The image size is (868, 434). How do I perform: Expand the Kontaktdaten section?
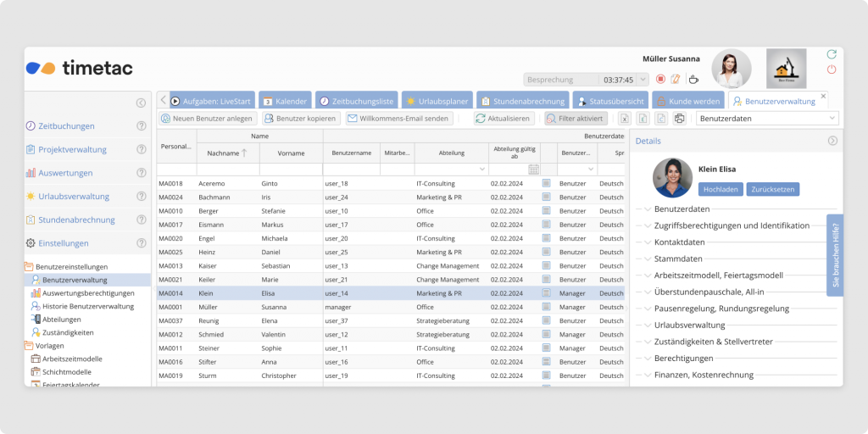(x=648, y=242)
